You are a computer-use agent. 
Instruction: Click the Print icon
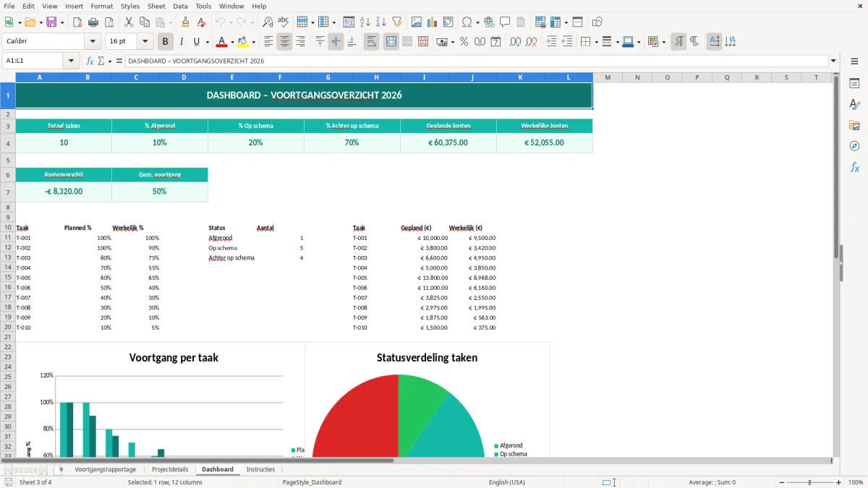tap(93, 22)
